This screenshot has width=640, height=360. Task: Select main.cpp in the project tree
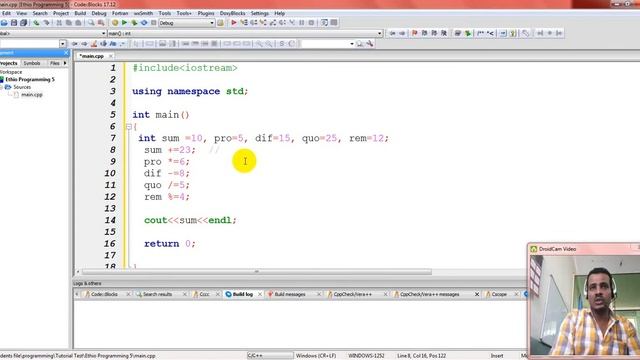click(x=32, y=95)
